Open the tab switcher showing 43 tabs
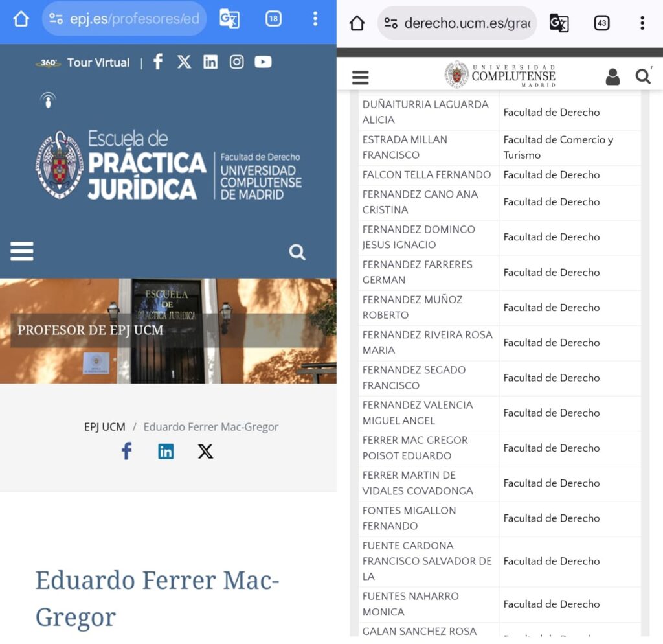The image size is (663, 644). coord(601,23)
